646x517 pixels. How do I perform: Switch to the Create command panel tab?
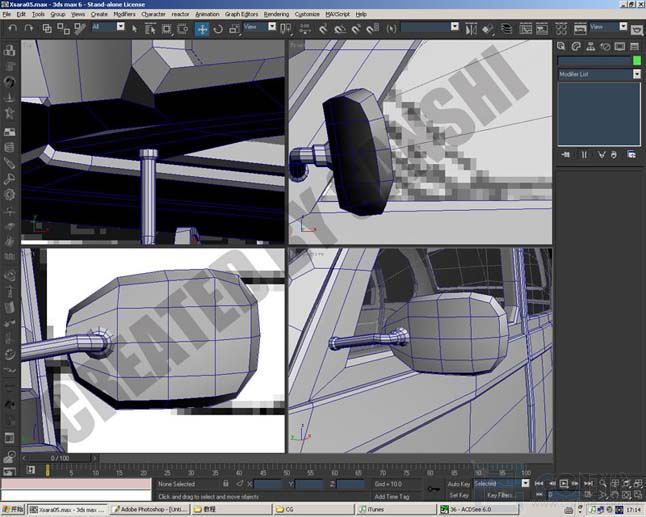pos(561,46)
